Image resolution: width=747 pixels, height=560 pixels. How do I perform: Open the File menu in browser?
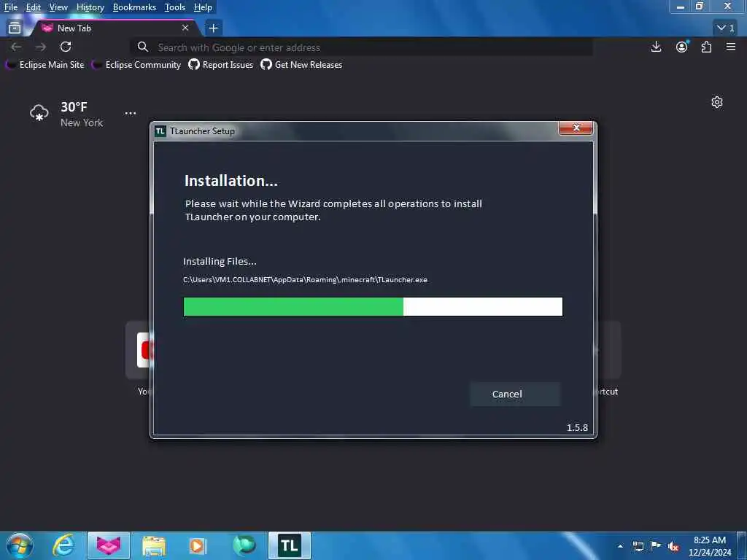click(10, 7)
